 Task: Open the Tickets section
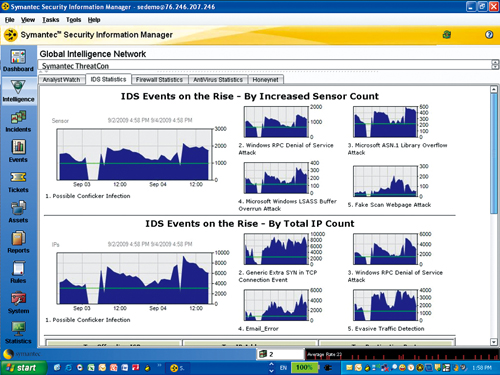[18, 182]
